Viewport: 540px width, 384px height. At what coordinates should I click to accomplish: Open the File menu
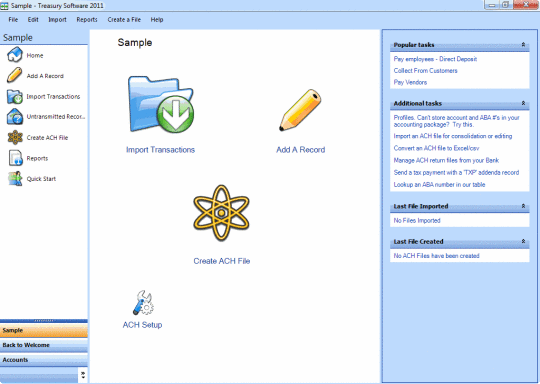coord(13,20)
